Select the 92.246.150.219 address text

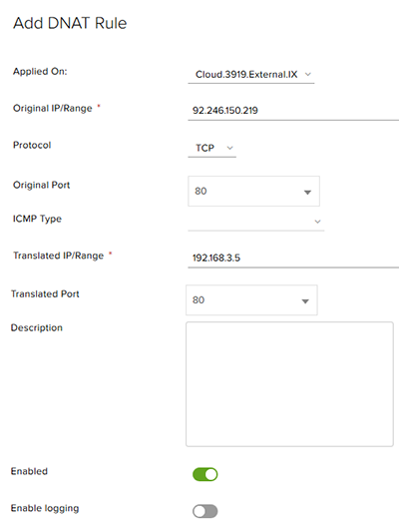click(225, 110)
